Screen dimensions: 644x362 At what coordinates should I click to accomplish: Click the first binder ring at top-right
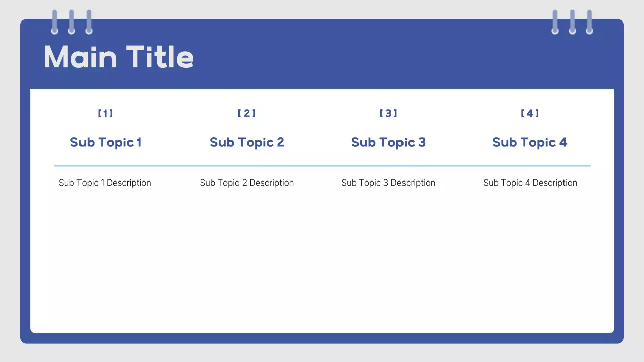coord(555,22)
